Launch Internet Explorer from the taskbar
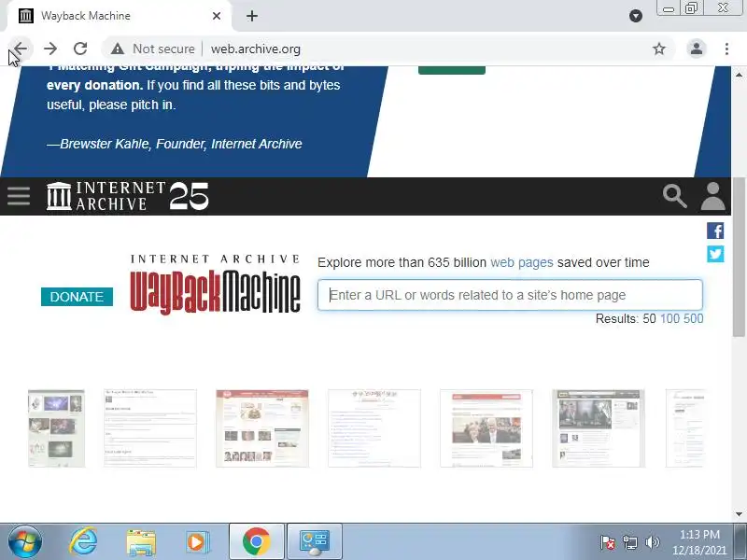Image resolution: width=747 pixels, height=560 pixels. pyautogui.click(x=83, y=542)
